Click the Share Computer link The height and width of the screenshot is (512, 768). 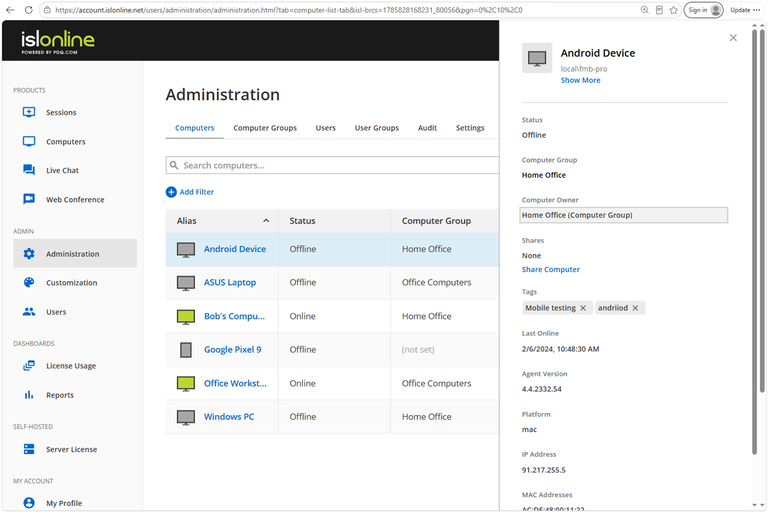[551, 269]
